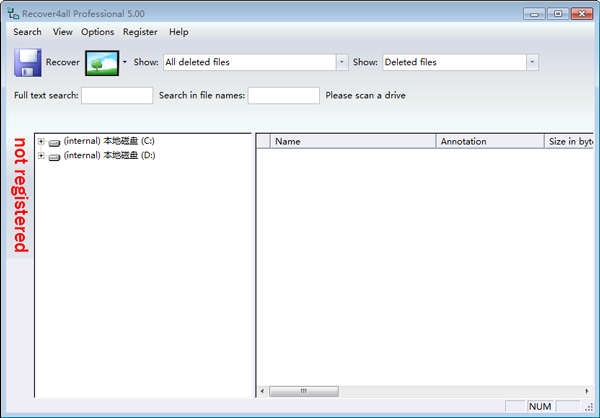600x418 pixels.
Task: Click the blank first column header
Action: pyautogui.click(x=263, y=141)
